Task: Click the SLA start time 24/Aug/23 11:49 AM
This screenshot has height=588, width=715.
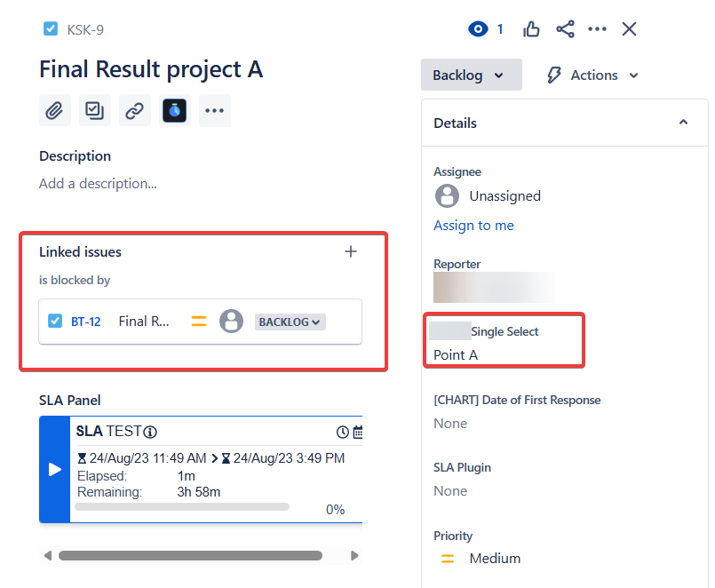Action: 147,458
